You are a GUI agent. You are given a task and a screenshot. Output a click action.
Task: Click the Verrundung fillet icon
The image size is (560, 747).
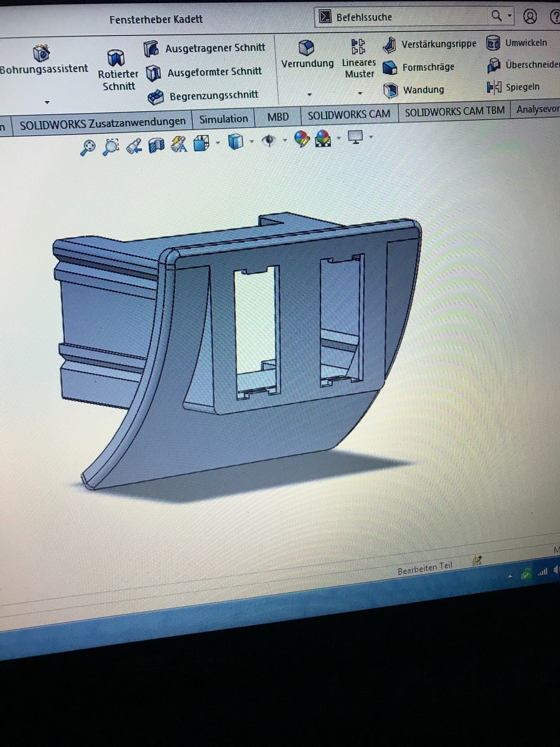click(x=306, y=48)
